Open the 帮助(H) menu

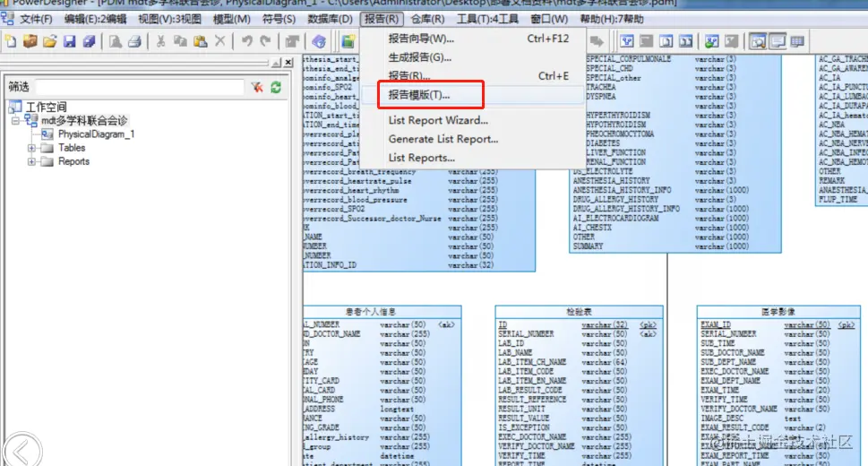(612, 19)
